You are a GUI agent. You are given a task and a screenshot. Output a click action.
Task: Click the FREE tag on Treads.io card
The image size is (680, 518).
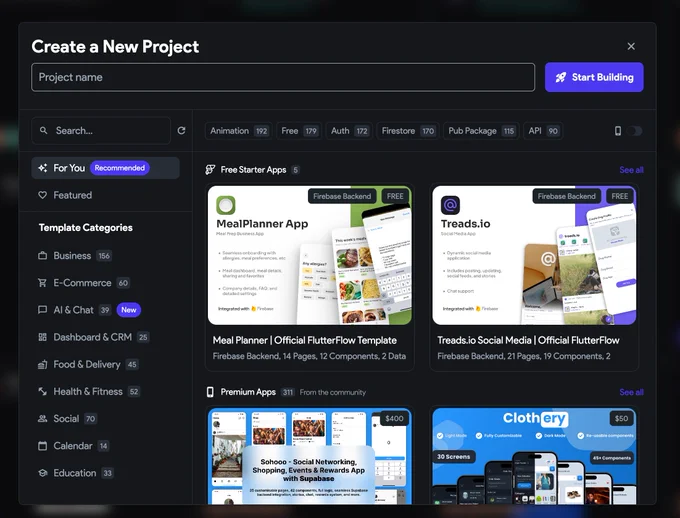(620, 196)
